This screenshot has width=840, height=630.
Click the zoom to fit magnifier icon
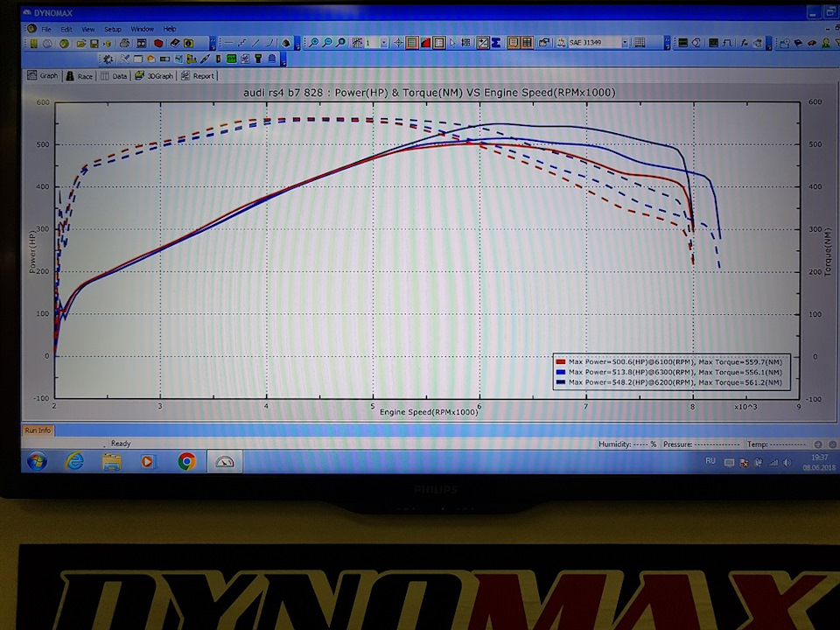[x=340, y=42]
